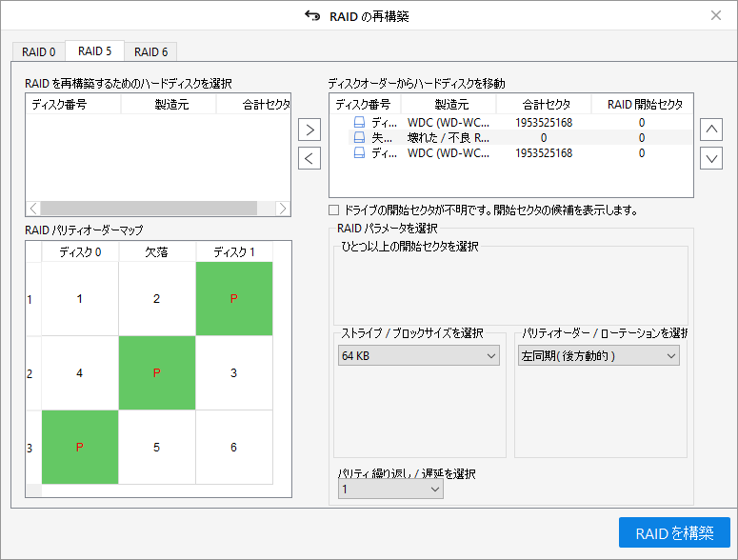
Task: Select last WDC (WD-WC... disk entry
Action: pos(520,153)
